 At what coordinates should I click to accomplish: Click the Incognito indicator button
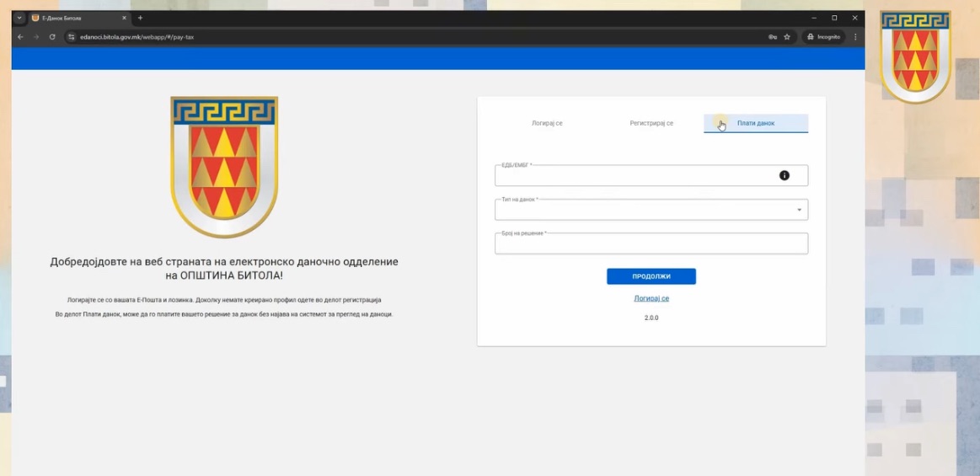pyautogui.click(x=823, y=37)
